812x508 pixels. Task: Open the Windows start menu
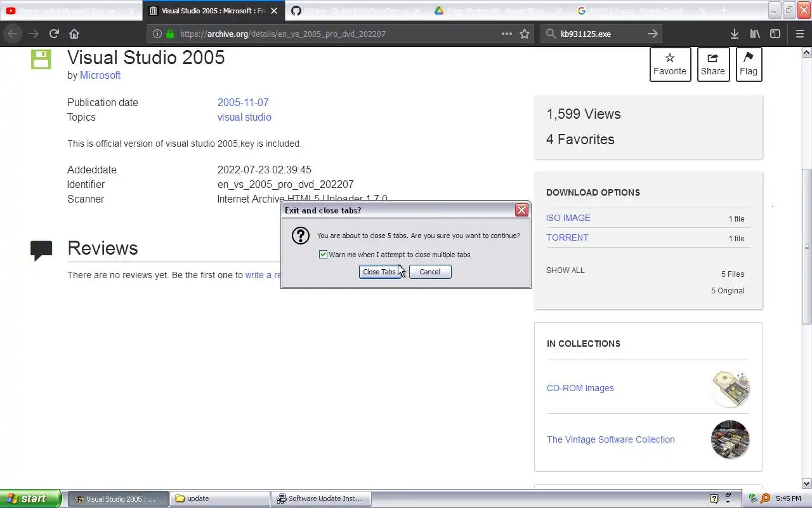(x=30, y=498)
